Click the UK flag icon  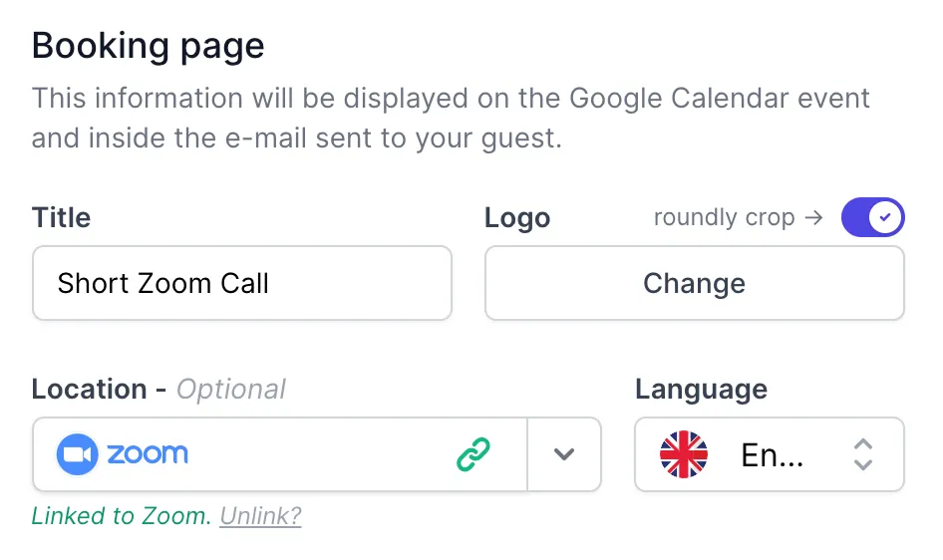coord(684,454)
